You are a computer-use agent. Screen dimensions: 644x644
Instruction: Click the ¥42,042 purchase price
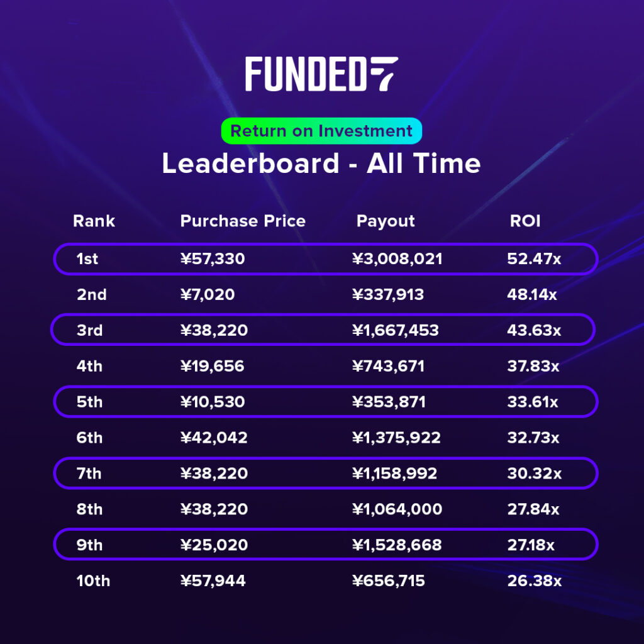[x=214, y=438]
